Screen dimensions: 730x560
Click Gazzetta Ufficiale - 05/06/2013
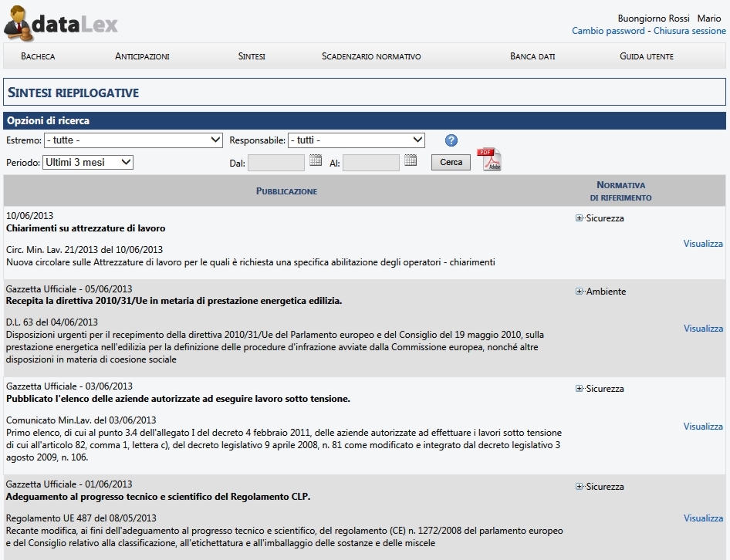coord(69,288)
